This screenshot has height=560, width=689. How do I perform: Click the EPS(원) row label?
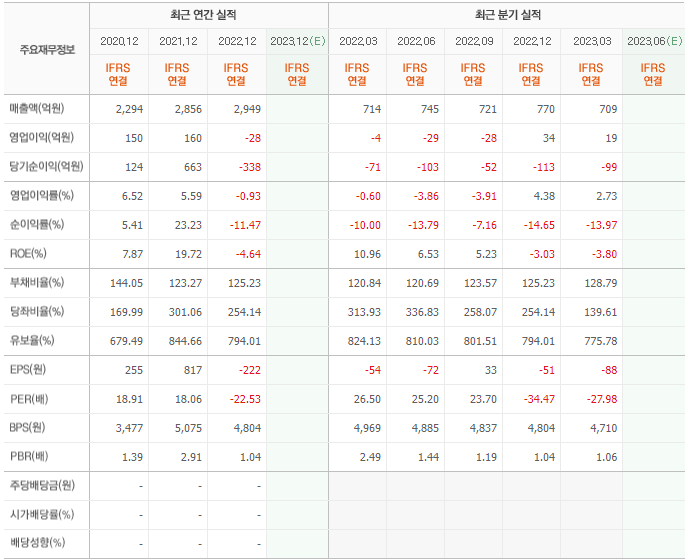[28, 369]
